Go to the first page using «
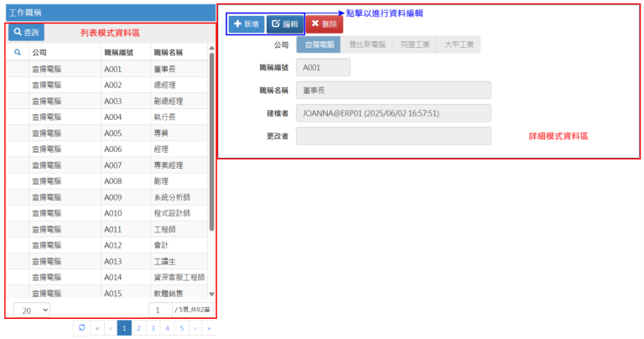 click(x=96, y=328)
